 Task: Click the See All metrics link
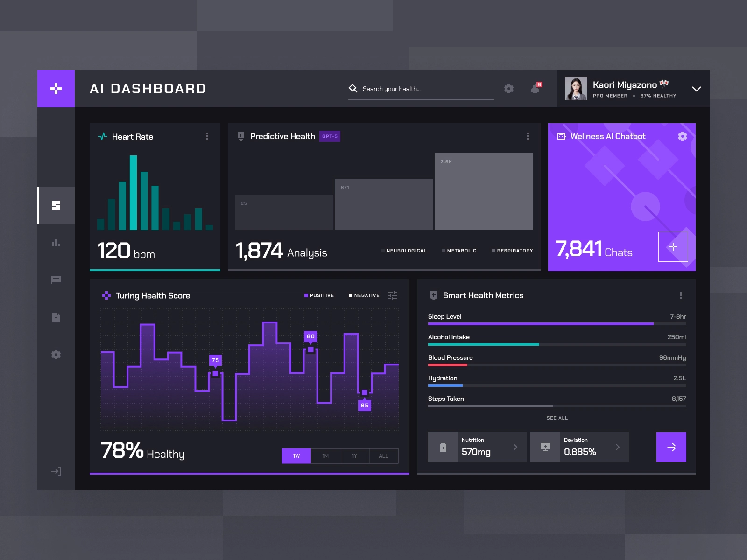click(557, 418)
